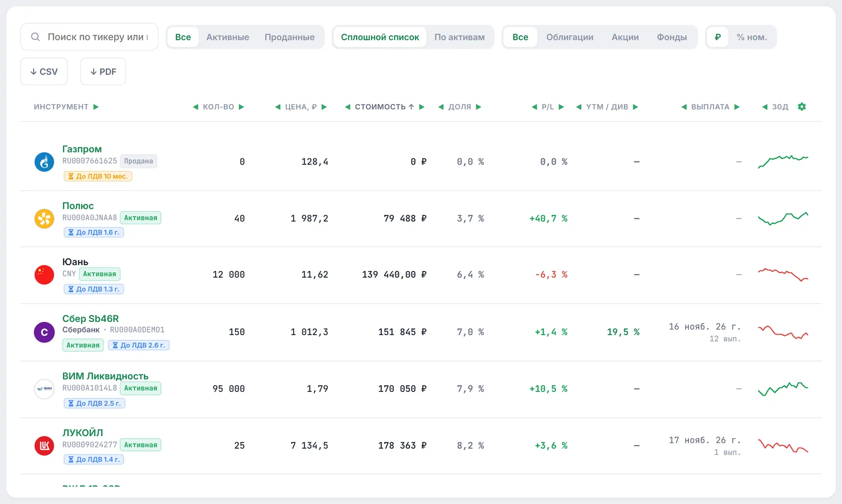842x504 pixels.
Task: Show only Облигации asset type
Action: (569, 37)
